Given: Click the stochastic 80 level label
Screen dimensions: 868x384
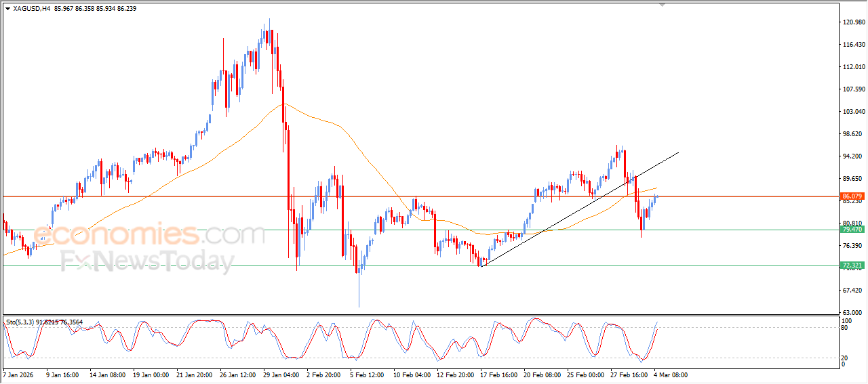Looking at the screenshot, I should [x=846, y=328].
